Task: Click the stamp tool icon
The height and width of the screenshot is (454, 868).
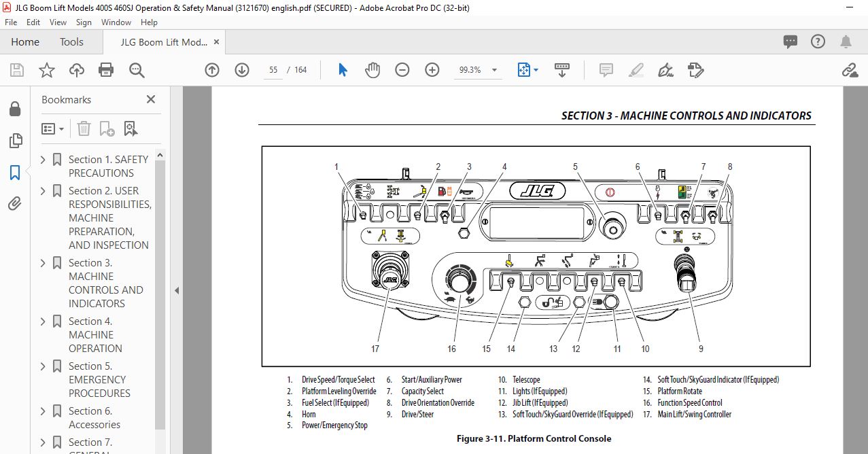Action: tap(695, 70)
